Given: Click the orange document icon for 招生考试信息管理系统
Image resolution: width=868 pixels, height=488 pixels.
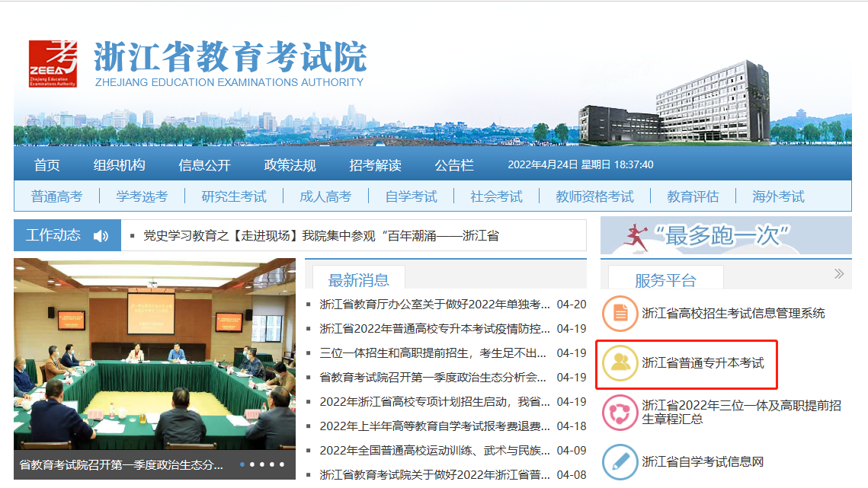Looking at the screenshot, I should [620, 313].
